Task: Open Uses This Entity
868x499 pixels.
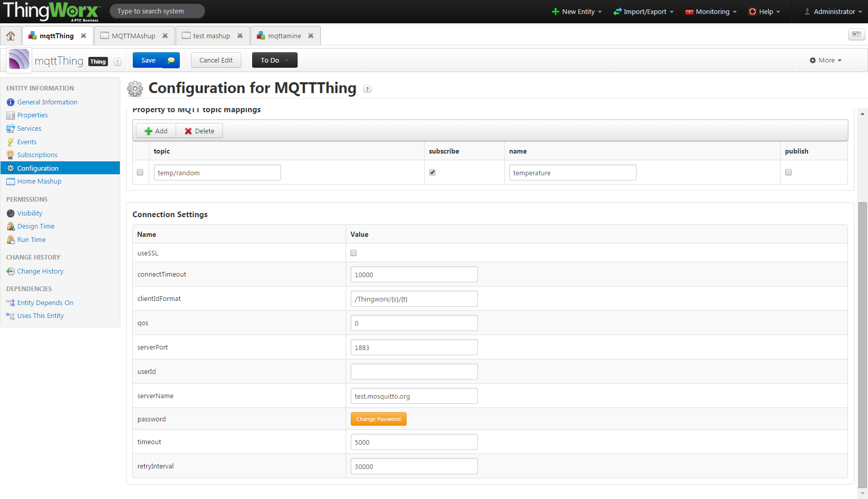Action: pos(40,316)
